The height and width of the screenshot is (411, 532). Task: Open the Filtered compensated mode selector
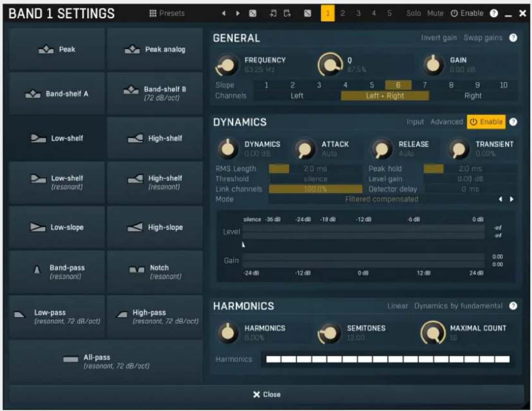(382, 199)
